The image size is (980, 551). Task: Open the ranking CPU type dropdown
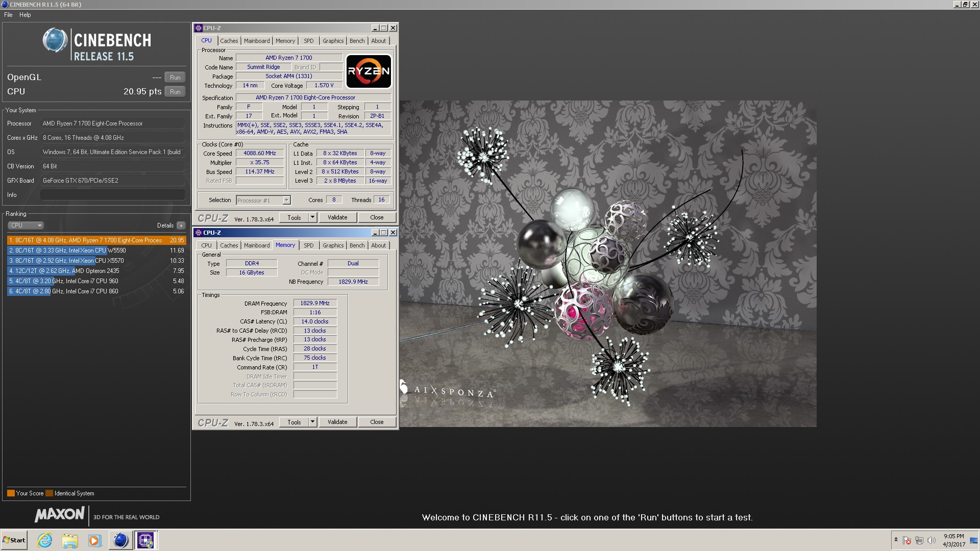26,226
